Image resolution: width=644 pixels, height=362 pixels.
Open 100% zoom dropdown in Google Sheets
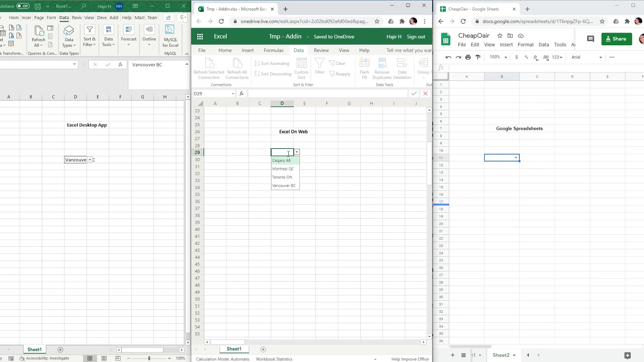tap(498, 57)
